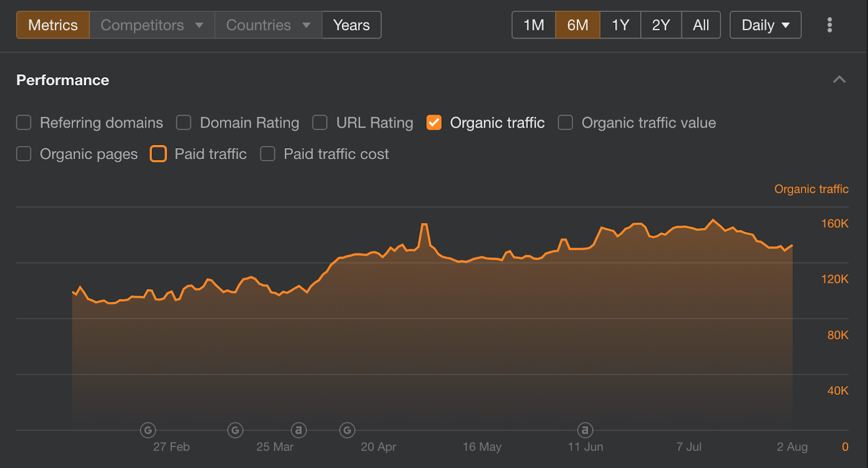This screenshot has height=468, width=868.
Task: Uncheck the Organic traffic checkbox
Action: click(x=434, y=123)
